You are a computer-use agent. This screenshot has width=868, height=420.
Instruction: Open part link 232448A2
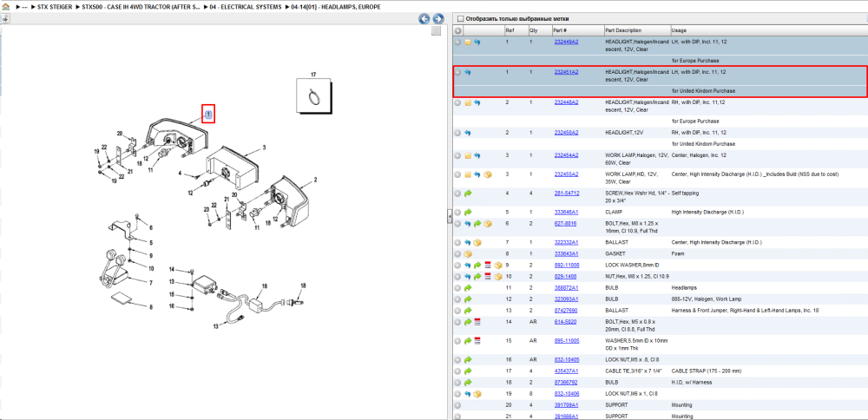(x=566, y=102)
